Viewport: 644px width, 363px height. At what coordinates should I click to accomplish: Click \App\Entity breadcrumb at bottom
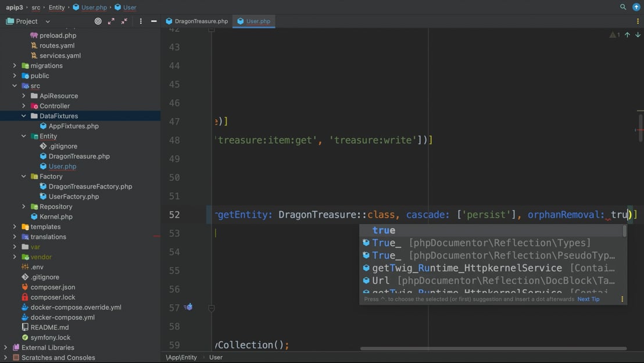pyautogui.click(x=181, y=357)
